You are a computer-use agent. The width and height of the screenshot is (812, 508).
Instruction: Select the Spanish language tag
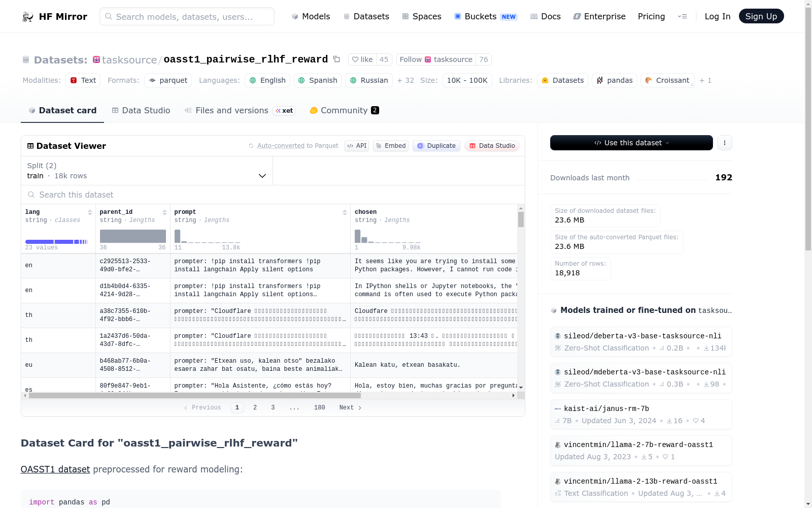(x=318, y=80)
